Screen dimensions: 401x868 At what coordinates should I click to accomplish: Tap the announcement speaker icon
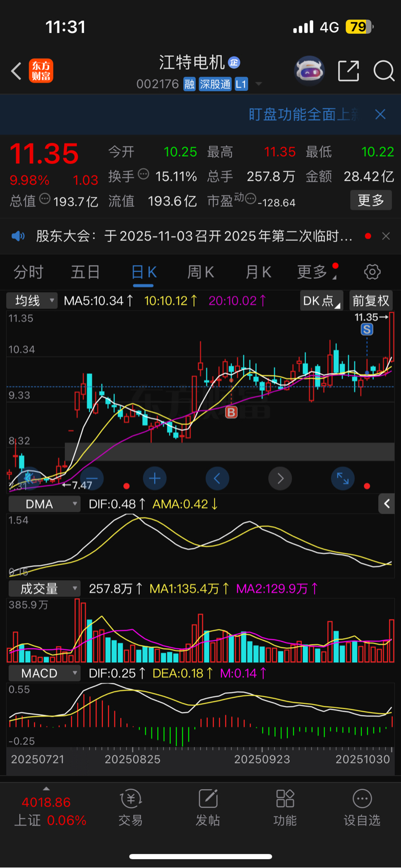(x=18, y=236)
